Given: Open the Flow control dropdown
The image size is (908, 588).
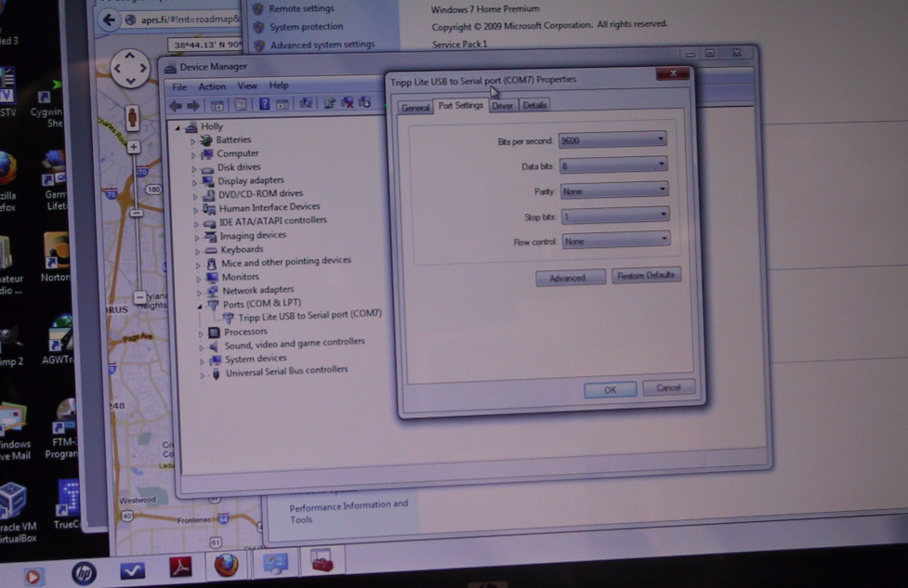Looking at the screenshot, I should coord(614,241).
